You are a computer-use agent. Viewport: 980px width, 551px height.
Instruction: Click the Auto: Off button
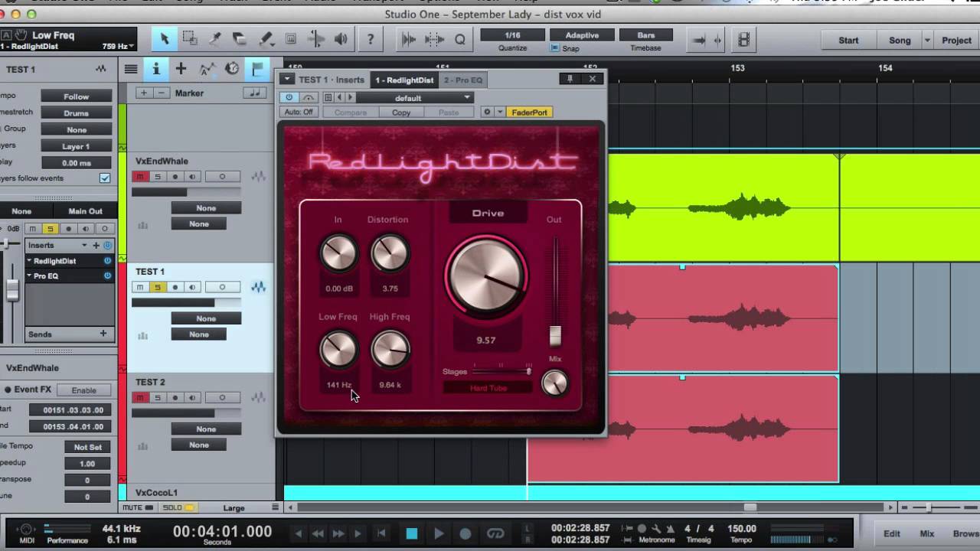pos(299,112)
